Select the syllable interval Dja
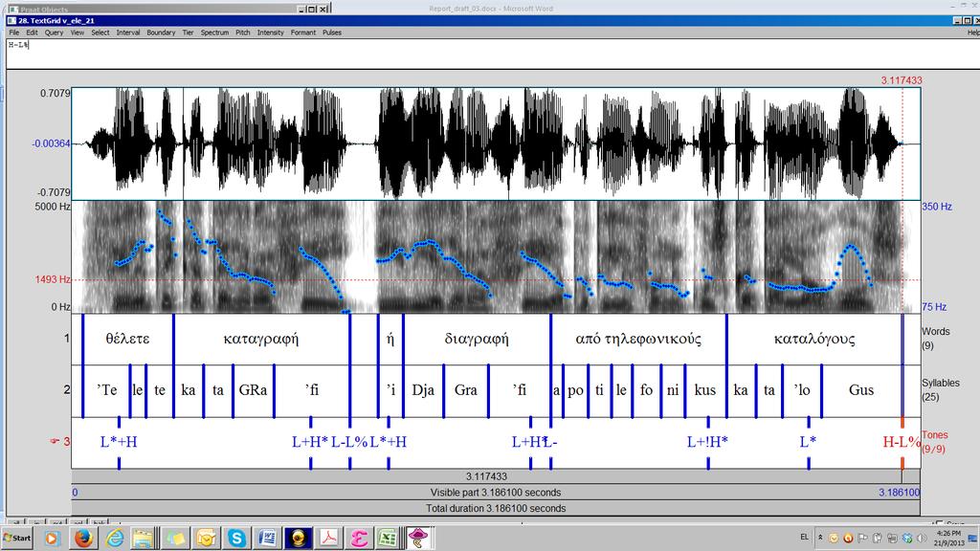Viewport: 980px width, 551px height. [x=423, y=390]
